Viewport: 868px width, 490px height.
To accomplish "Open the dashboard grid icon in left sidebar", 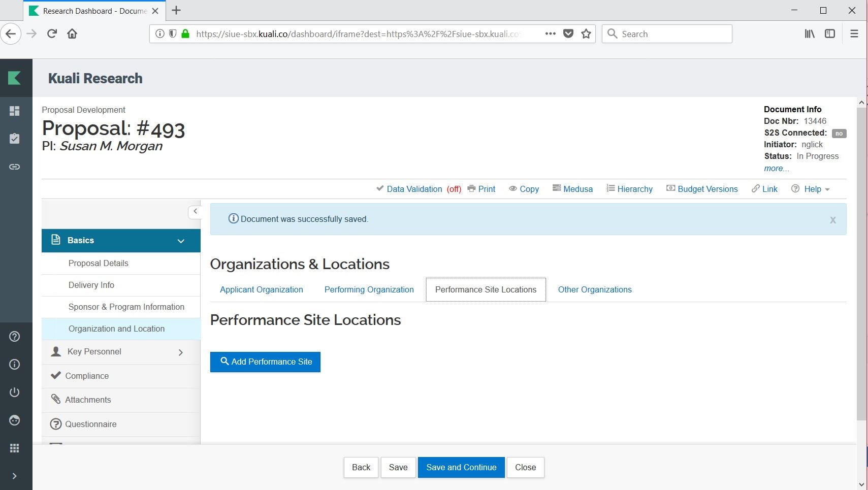I will pos(15,111).
